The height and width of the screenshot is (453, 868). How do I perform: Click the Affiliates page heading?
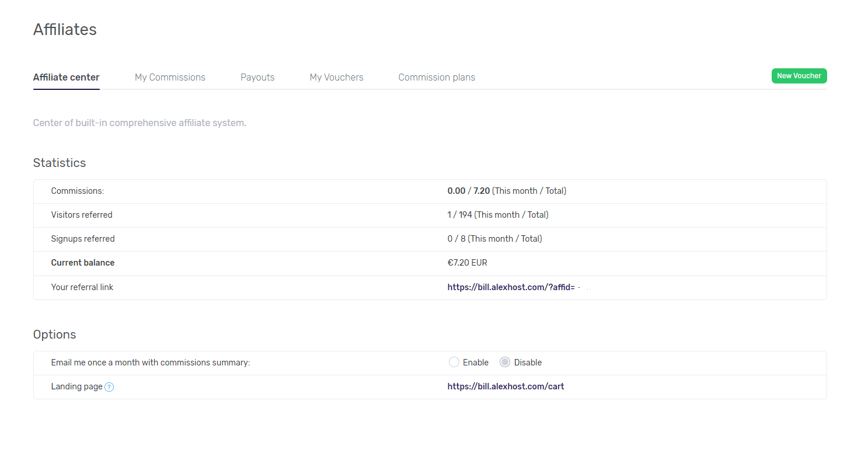point(65,29)
